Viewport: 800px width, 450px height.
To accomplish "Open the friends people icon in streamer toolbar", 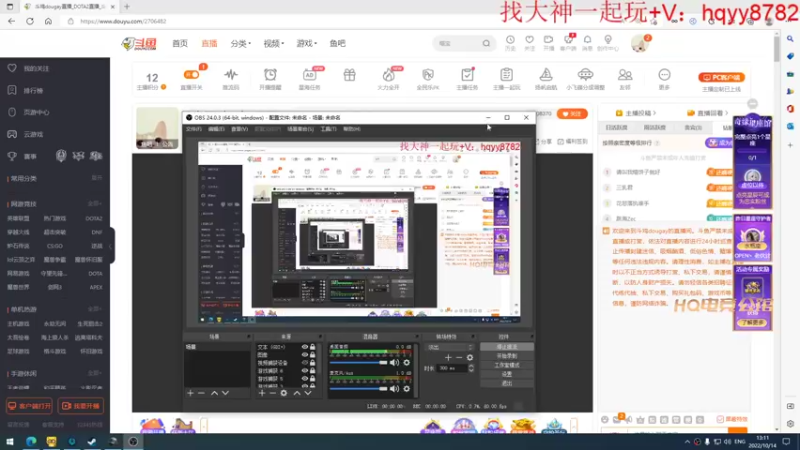I will click(624, 74).
